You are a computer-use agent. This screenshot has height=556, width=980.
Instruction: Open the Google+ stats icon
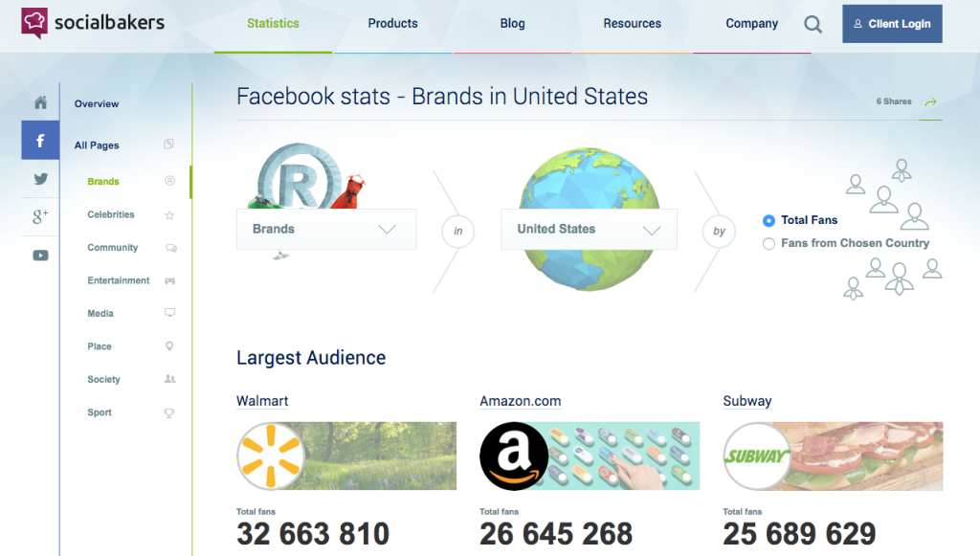[x=40, y=217]
